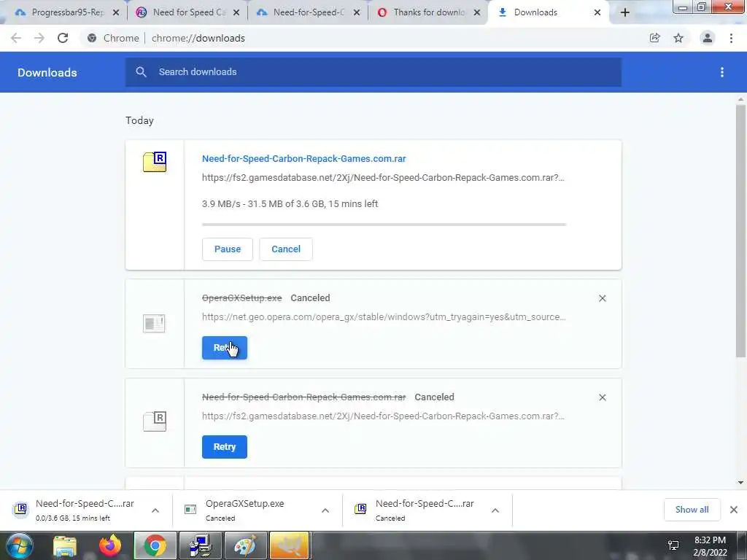This screenshot has width=747, height=560.
Task: Open Windows Explorer from taskbar
Action: [65, 545]
